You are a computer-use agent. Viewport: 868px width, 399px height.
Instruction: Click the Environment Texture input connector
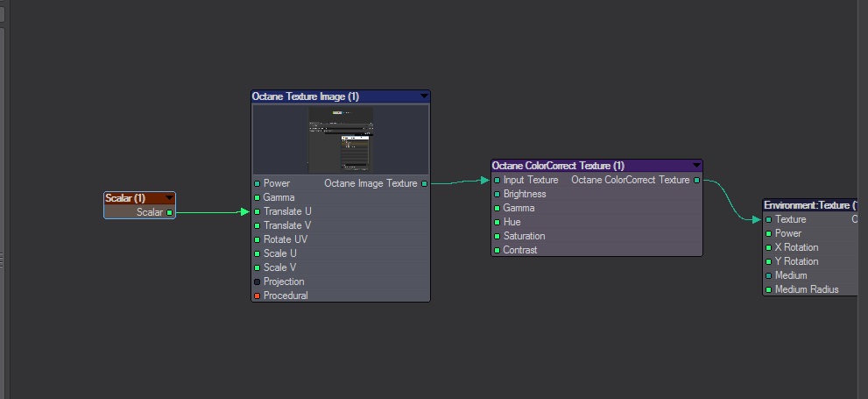(x=768, y=219)
